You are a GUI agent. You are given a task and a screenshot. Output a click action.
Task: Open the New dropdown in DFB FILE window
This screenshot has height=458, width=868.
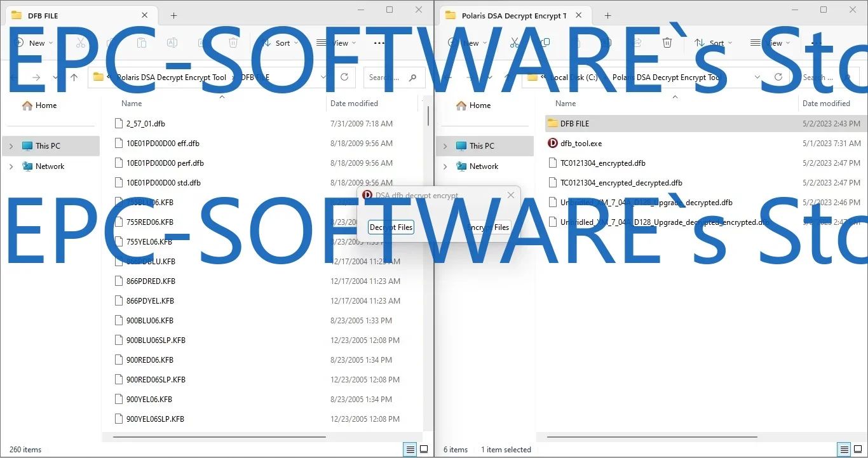tap(32, 43)
